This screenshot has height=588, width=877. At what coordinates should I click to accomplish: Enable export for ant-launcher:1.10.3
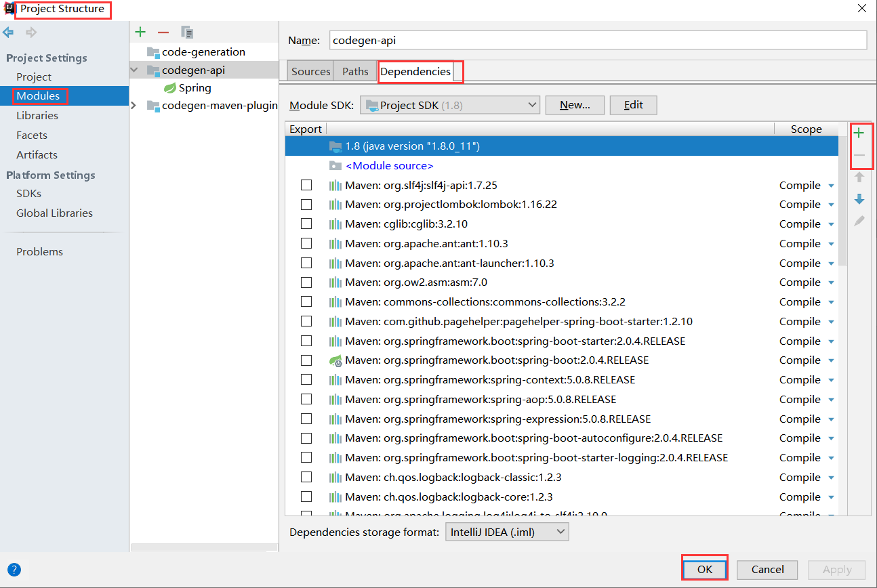click(306, 263)
